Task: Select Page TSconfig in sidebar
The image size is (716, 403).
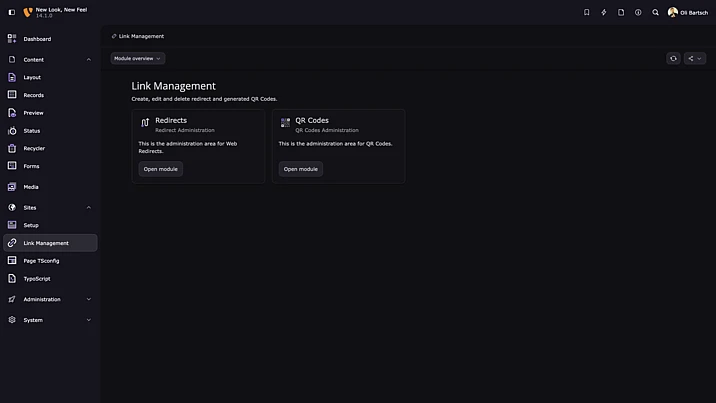Action: tap(41, 260)
